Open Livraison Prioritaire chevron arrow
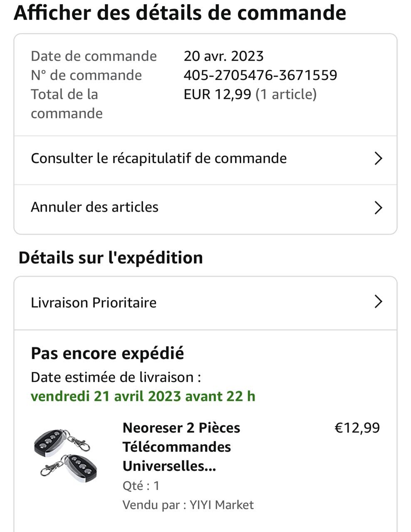 tap(378, 302)
